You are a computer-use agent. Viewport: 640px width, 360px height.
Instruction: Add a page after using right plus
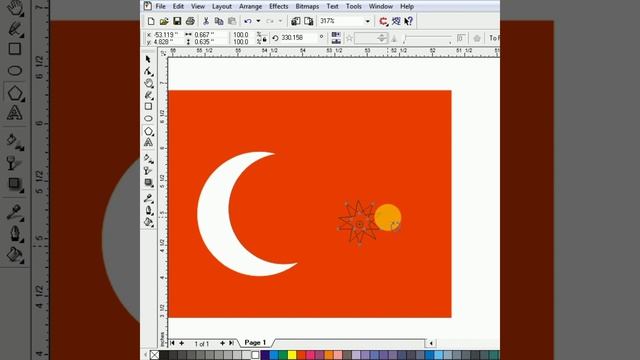(222, 343)
